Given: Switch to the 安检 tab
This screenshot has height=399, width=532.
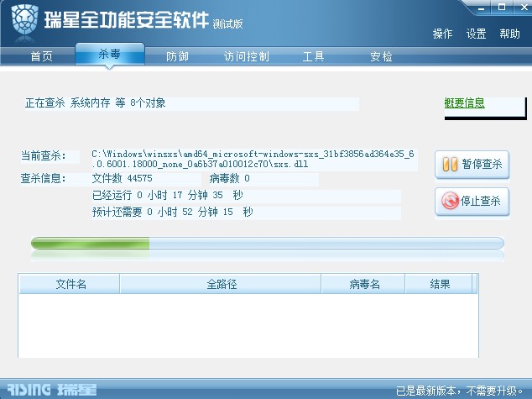Looking at the screenshot, I should 381,56.
